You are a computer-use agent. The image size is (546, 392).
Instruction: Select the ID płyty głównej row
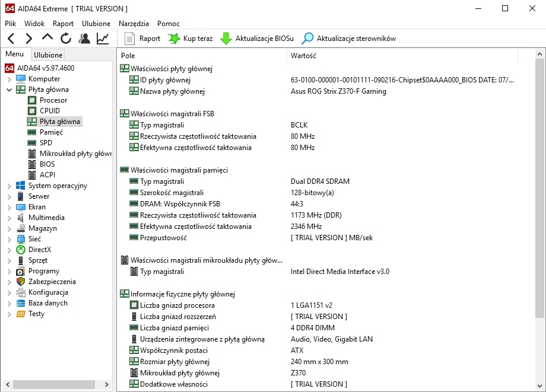click(317, 80)
